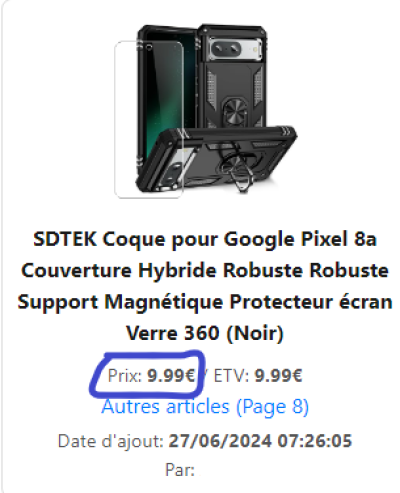Click the 'ETV:' label

(231, 376)
